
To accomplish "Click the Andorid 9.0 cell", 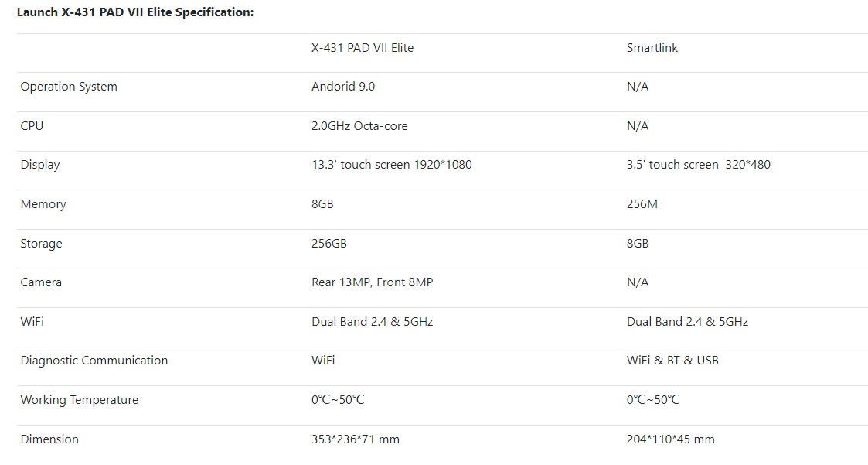I will [x=343, y=87].
